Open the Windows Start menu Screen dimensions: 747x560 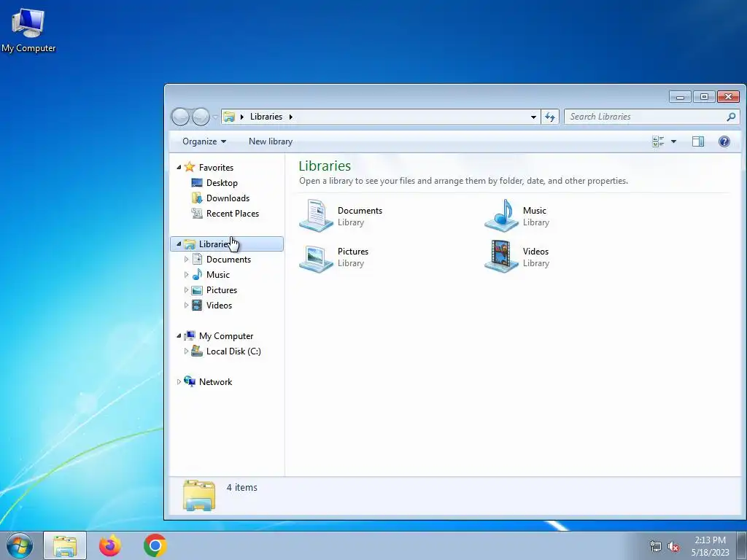pyautogui.click(x=20, y=545)
